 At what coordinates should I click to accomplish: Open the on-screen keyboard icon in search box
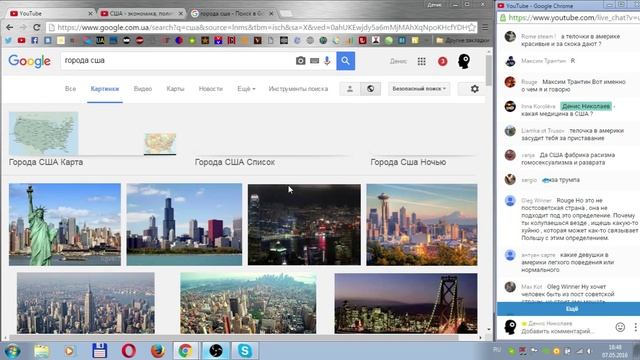314,61
